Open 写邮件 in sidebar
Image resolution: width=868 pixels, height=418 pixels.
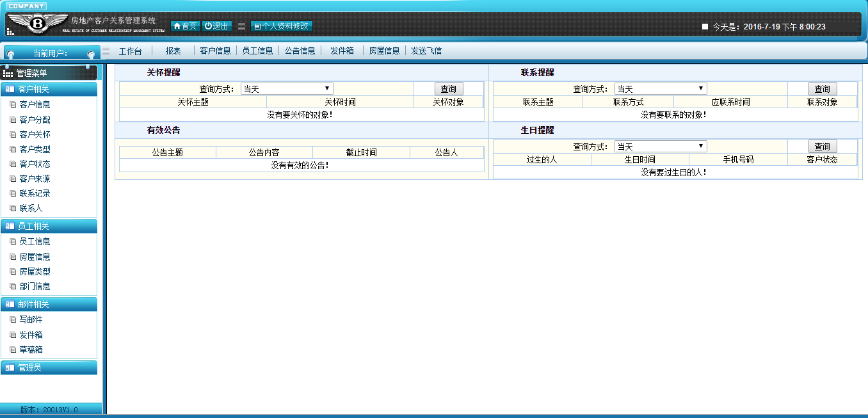pos(31,319)
